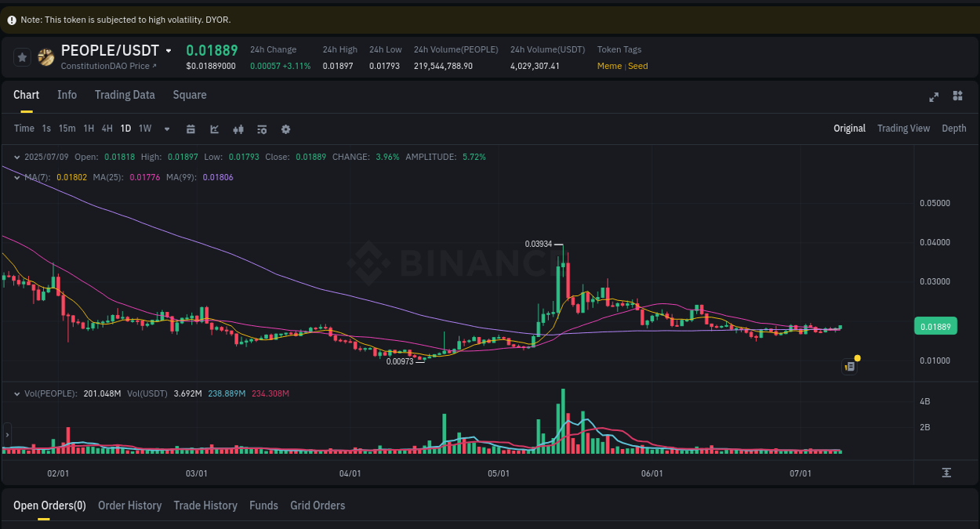Open the extra timeframe dropdown next to 1W

click(x=166, y=129)
